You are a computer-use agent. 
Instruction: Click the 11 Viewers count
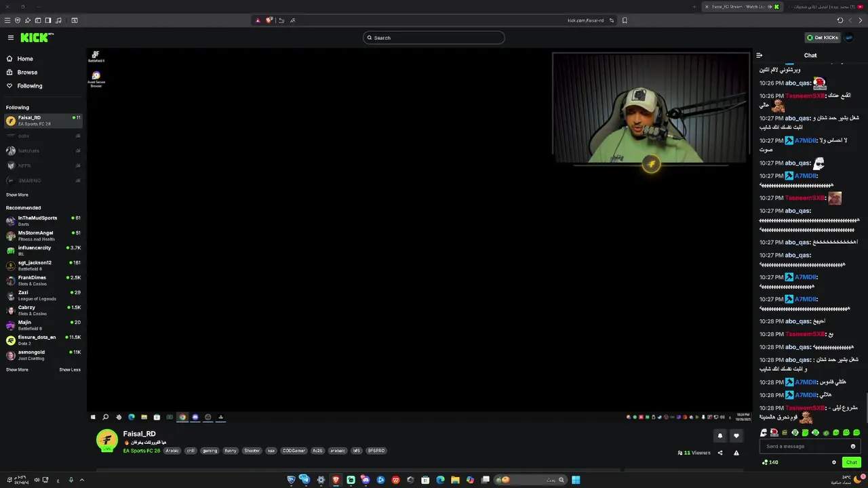(694, 453)
